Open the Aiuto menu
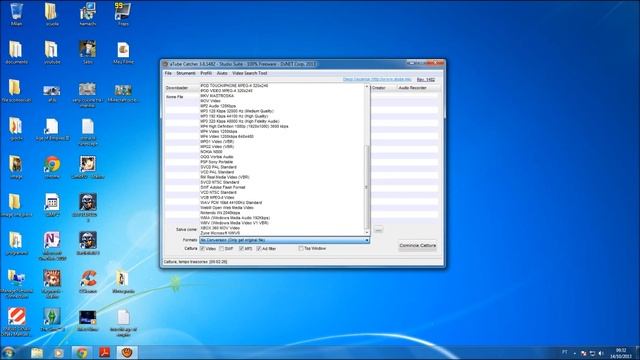Screen dimensions: 640x360 pyautogui.click(x=222, y=73)
